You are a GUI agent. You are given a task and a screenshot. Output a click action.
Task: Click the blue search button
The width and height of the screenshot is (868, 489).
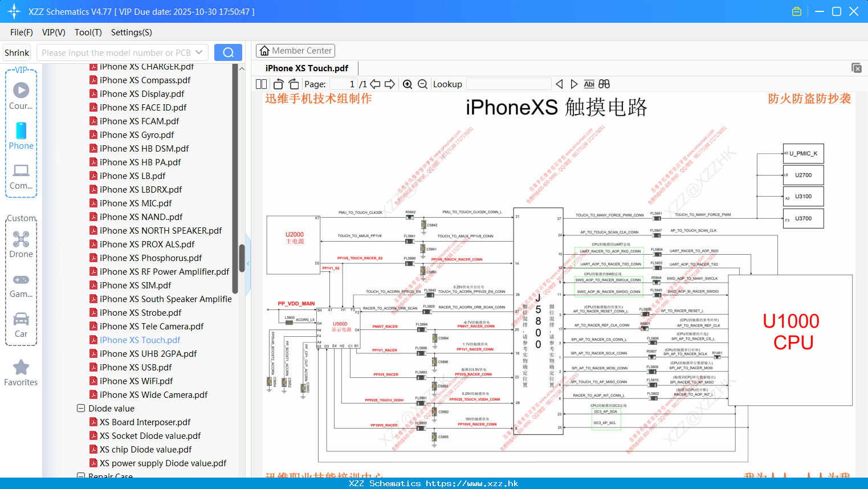click(x=228, y=52)
